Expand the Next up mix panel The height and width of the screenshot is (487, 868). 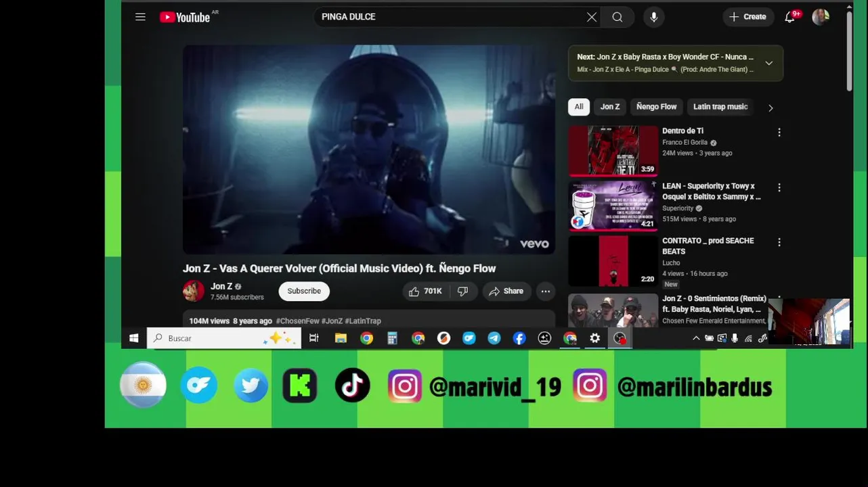769,63
